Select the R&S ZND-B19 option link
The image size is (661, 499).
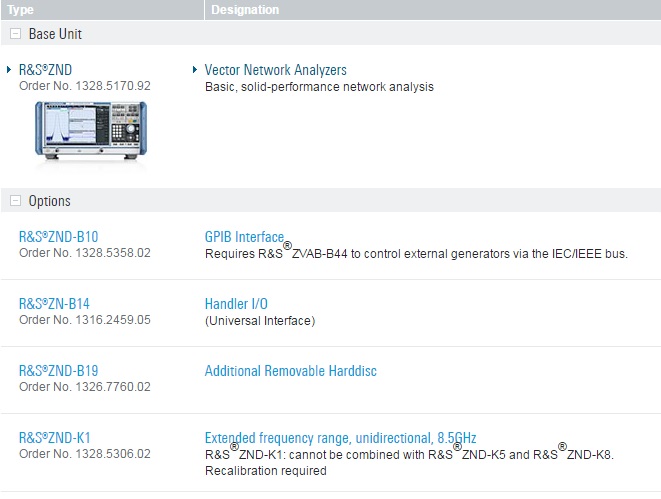coord(58,371)
